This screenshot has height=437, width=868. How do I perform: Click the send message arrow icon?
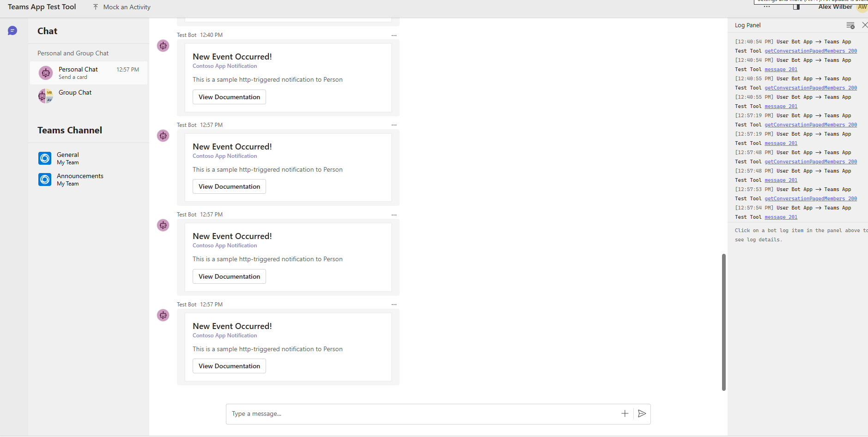click(x=642, y=413)
